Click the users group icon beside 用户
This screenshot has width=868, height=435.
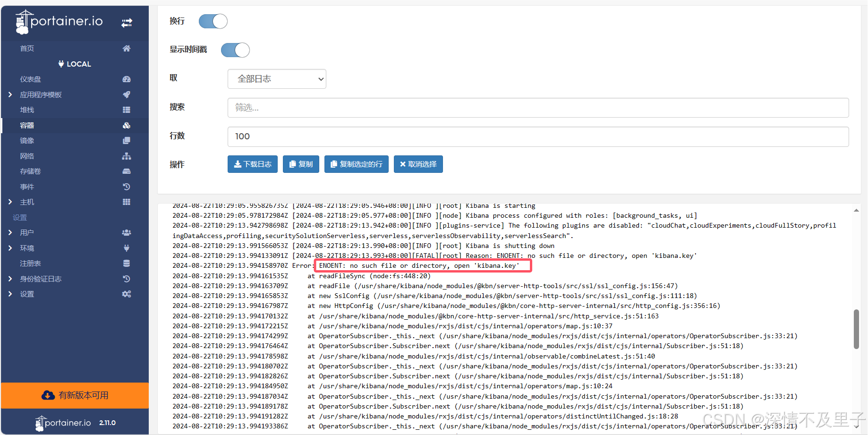click(x=127, y=232)
